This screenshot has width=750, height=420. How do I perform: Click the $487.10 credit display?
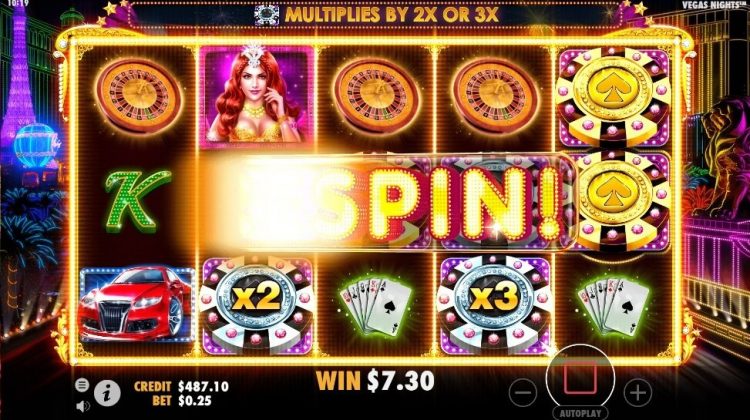pyautogui.click(x=203, y=386)
